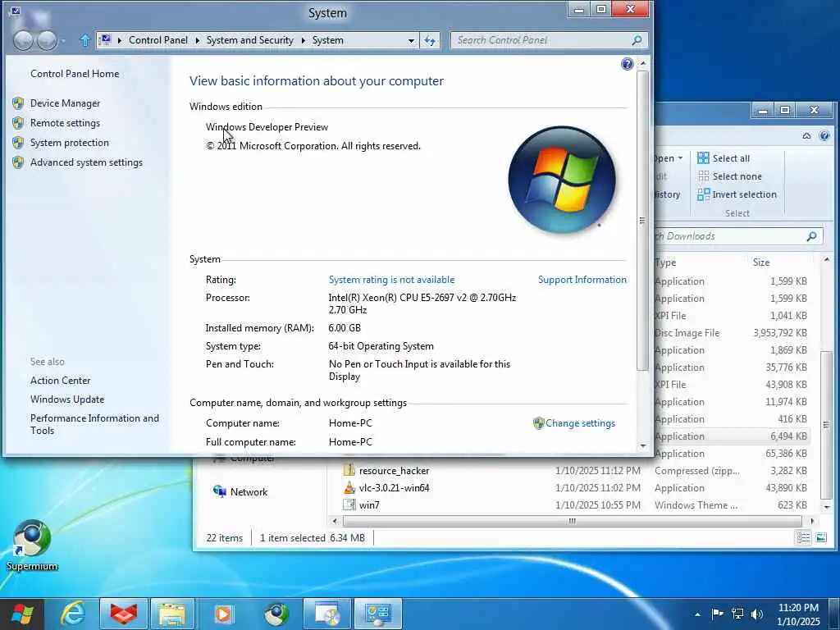
Task: Open Device Manager from the sidebar
Action: pos(65,103)
